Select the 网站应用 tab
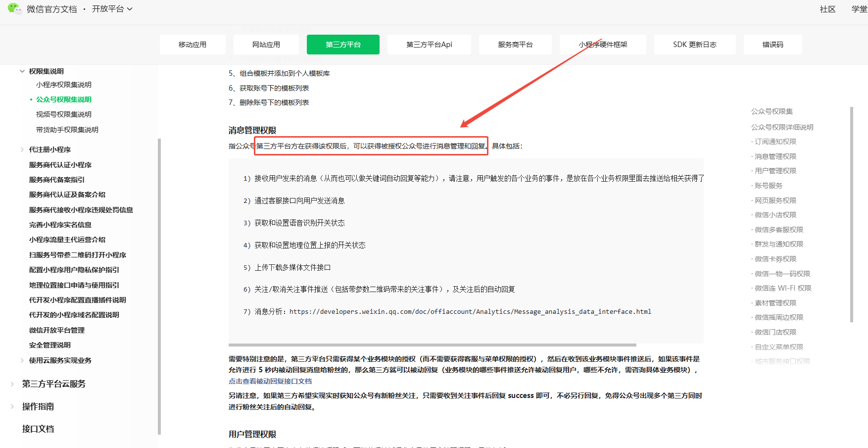 266,45
